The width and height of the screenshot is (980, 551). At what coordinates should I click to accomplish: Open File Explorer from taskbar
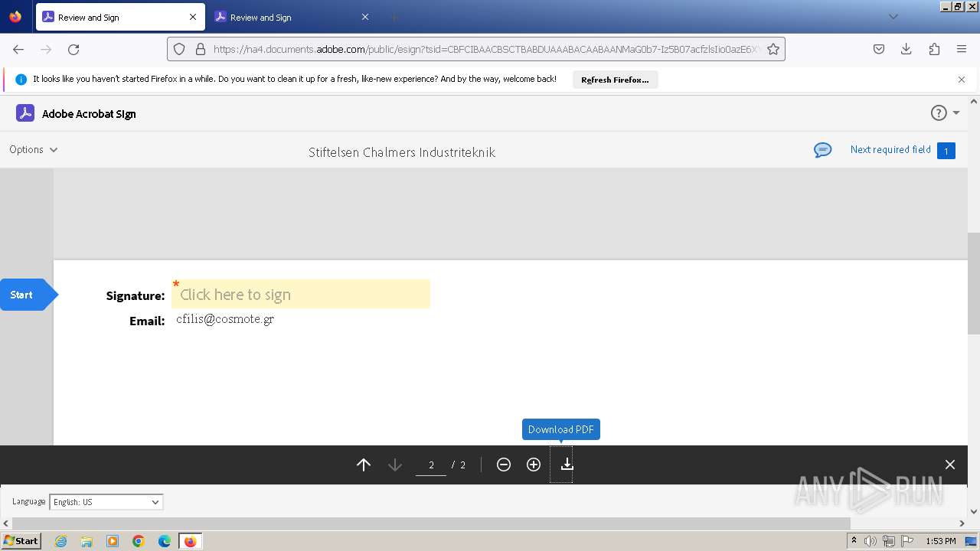(x=87, y=541)
